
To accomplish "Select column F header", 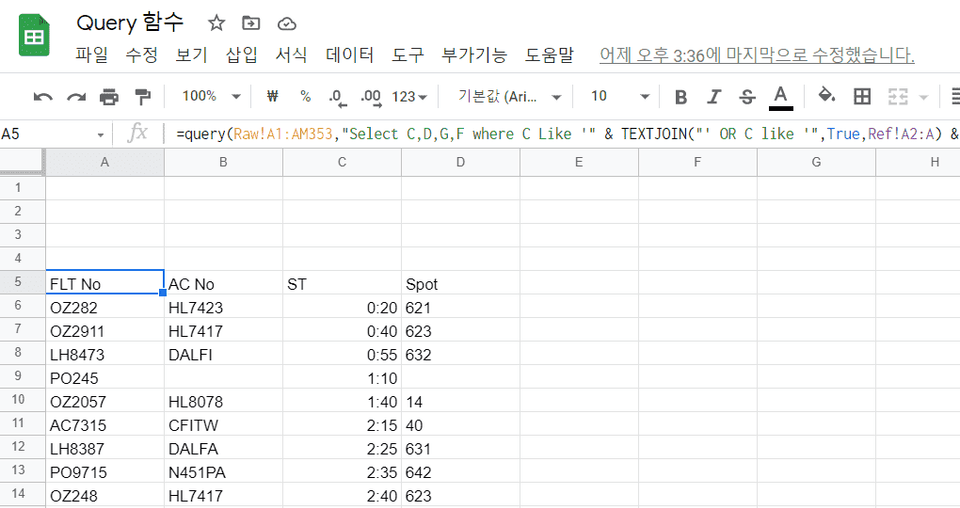I will pyautogui.click(x=697, y=162).
